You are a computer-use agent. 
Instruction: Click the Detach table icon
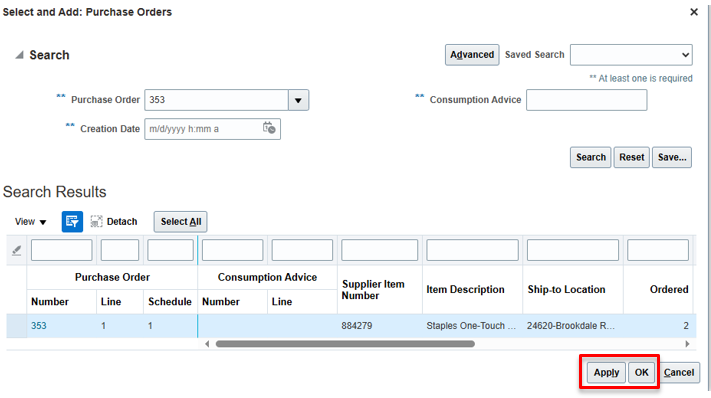point(97,222)
